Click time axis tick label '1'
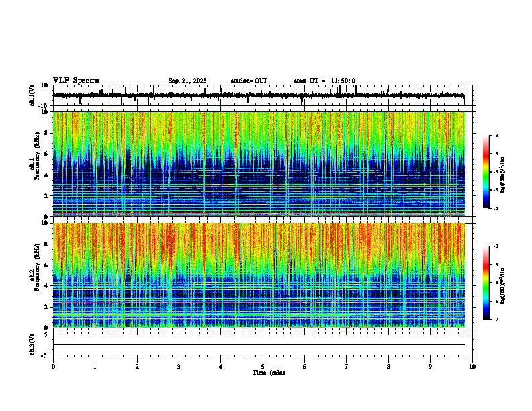532x411 pixels. click(95, 367)
